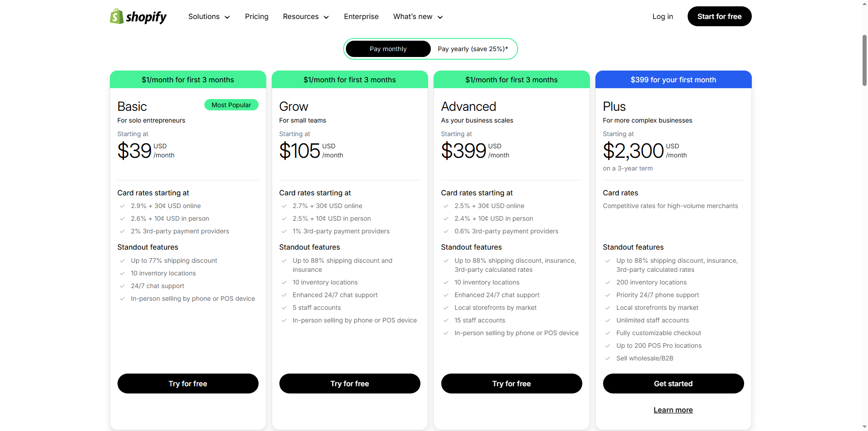Click the 'Most Popular' green badge
This screenshot has height=431, width=868.
(x=231, y=105)
